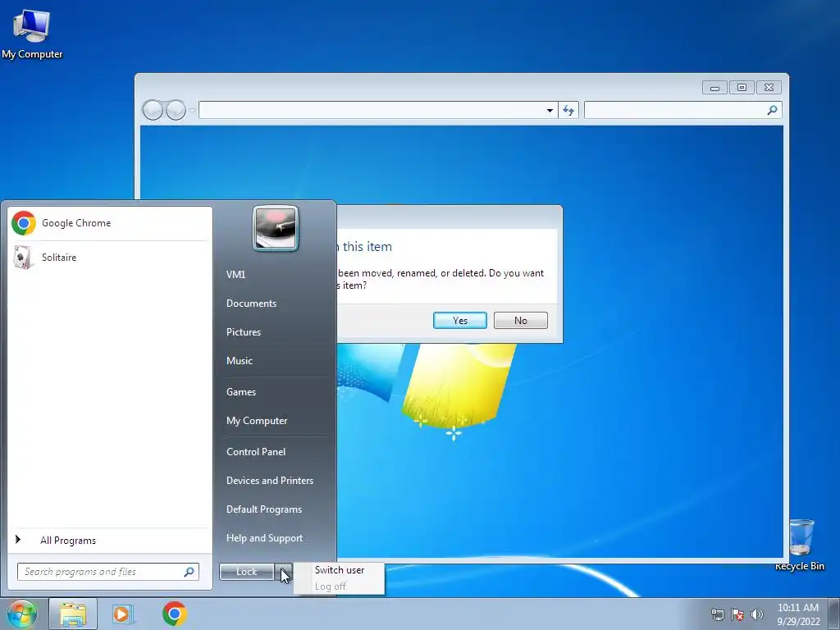Screen dimensions: 840x630
Task: Open VM1 user folder link
Action: [x=235, y=274]
